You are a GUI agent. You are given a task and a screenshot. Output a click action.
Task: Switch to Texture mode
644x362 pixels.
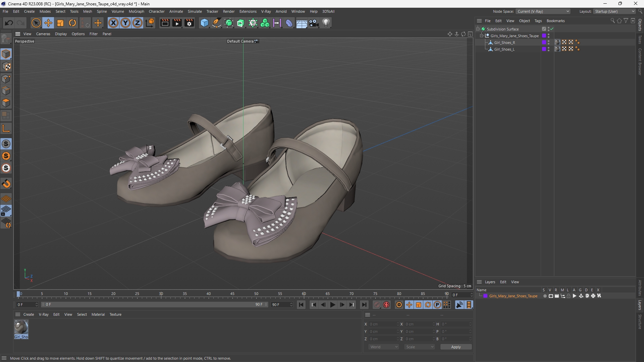click(x=6, y=66)
